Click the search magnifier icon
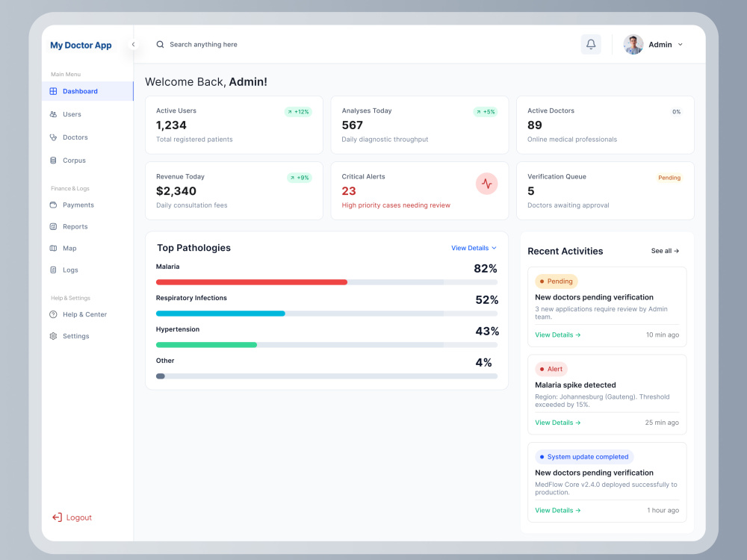This screenshot has height=560, width=747. (x=160, y=44)
